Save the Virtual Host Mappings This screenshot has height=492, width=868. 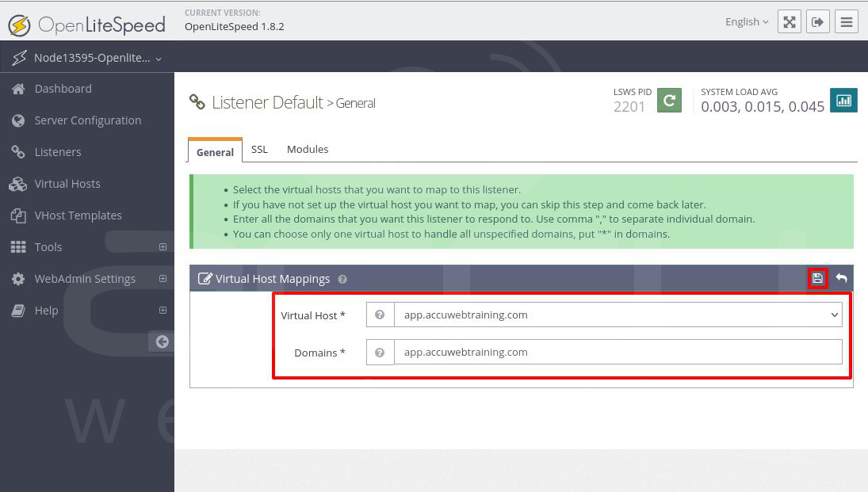(817, 278)
